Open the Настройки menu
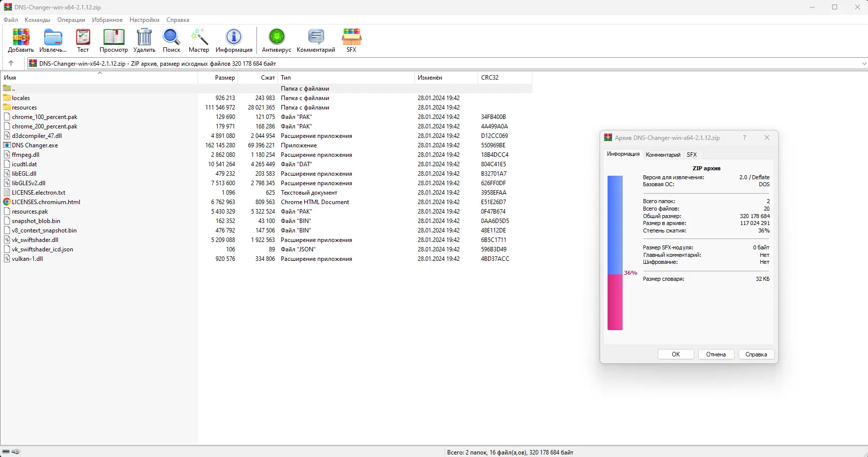The image size is (868, 457). (x=144, y=20)
